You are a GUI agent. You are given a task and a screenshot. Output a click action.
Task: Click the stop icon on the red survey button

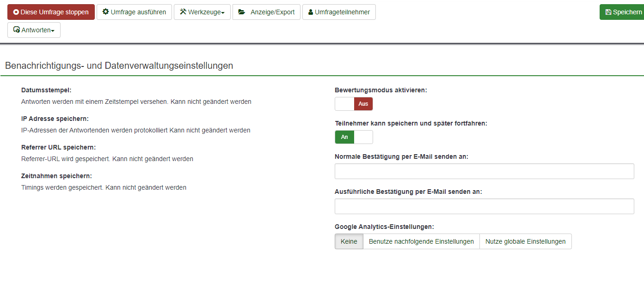tap(16, 12)
